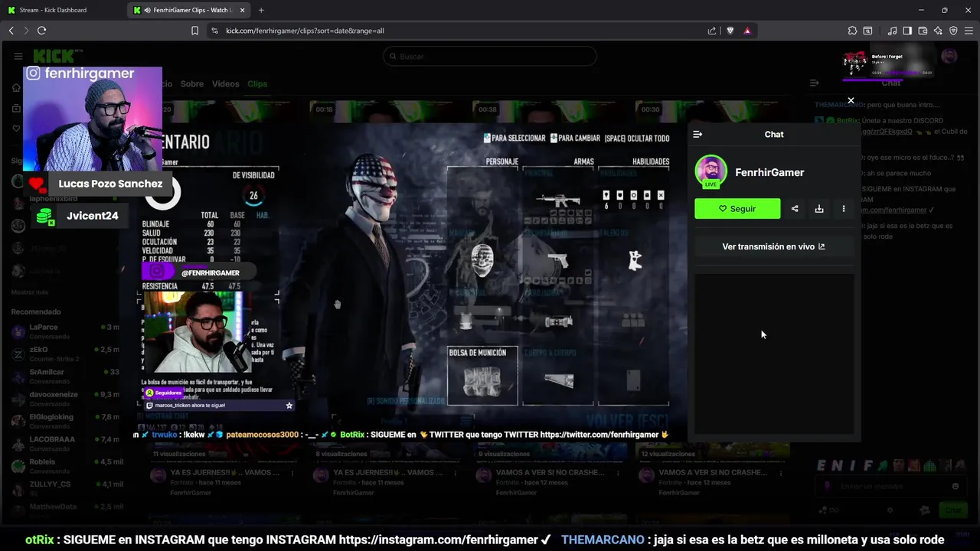Switch to the Clips channel tab
The width and height of the screenshot is (980, 551).
coord(257,83)
